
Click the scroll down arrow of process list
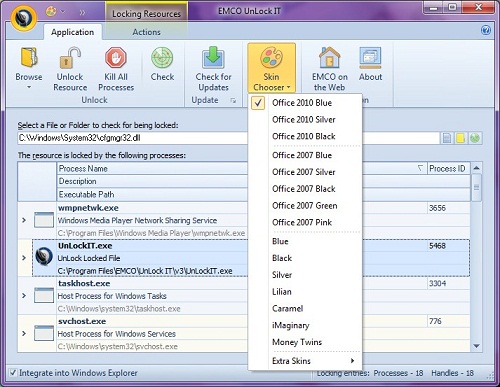(476, 346)
